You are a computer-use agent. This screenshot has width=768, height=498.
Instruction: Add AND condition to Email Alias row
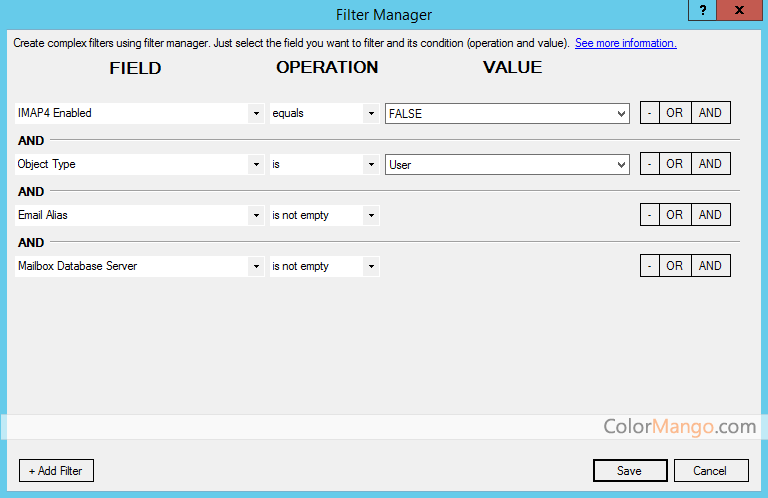[710, 215]
